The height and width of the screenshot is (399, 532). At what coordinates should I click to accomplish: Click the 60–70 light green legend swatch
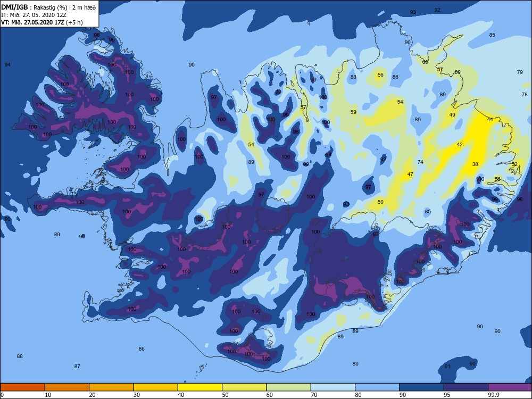(x=288, y=387)
